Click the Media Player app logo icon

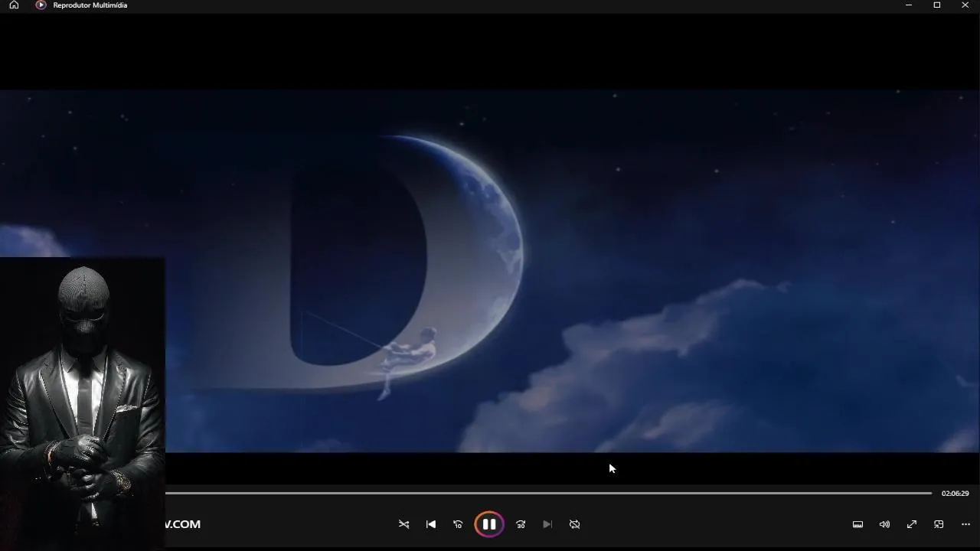coord(41,5)
